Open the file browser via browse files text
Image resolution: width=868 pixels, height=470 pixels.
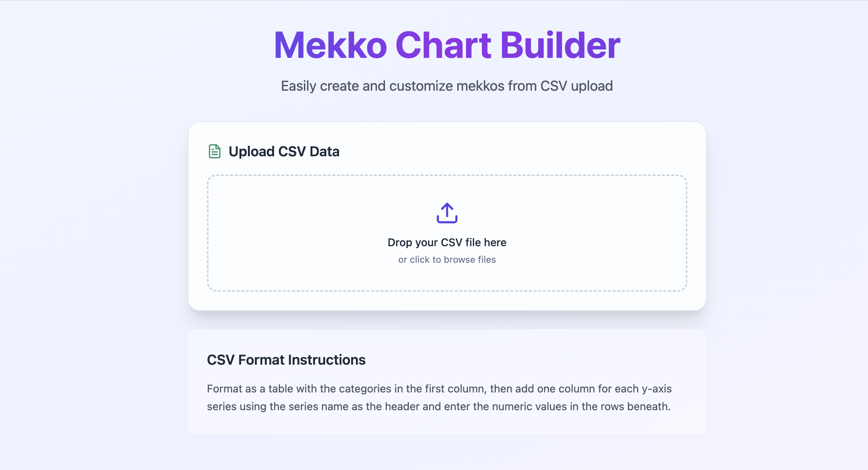(x=447, y=259)
